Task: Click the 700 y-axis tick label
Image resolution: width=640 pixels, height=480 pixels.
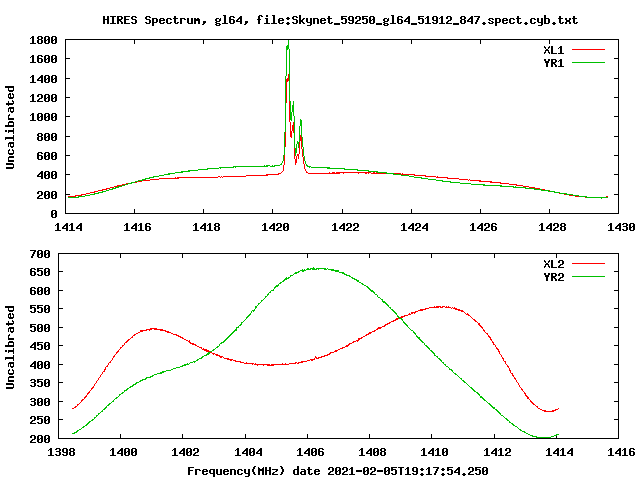Action: [x=40, y=254]
